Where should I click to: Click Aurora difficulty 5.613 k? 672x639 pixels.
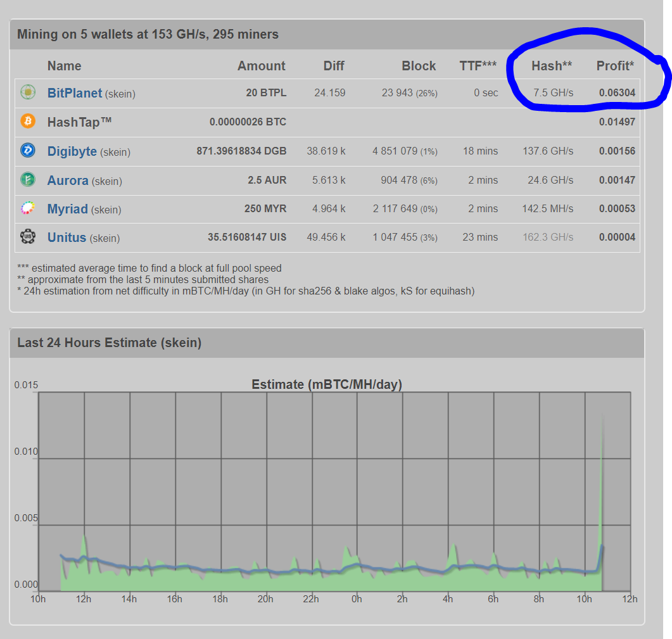[329, 180]
